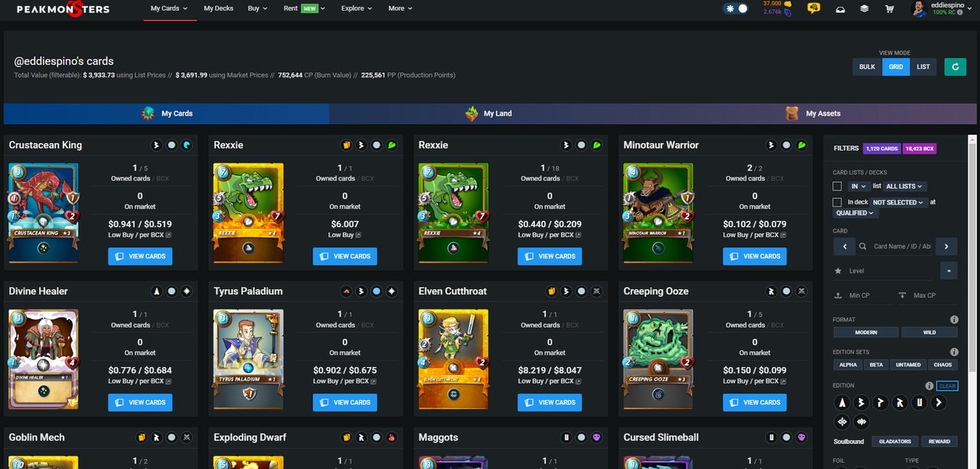Screen dimensions: 980x469
Task: Open the QUALIFIED dropdown
Action: coord(856,213)
